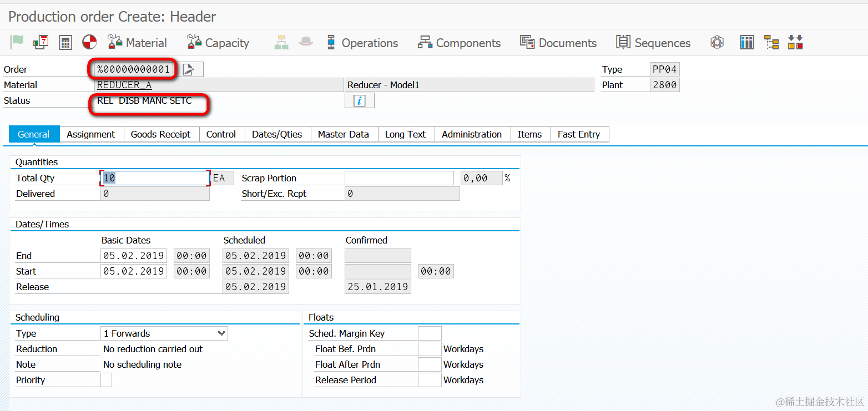The height and width of the screenshot is (411, 868).
Task: Click the calculator cost icon
Action: click(65, 42)
